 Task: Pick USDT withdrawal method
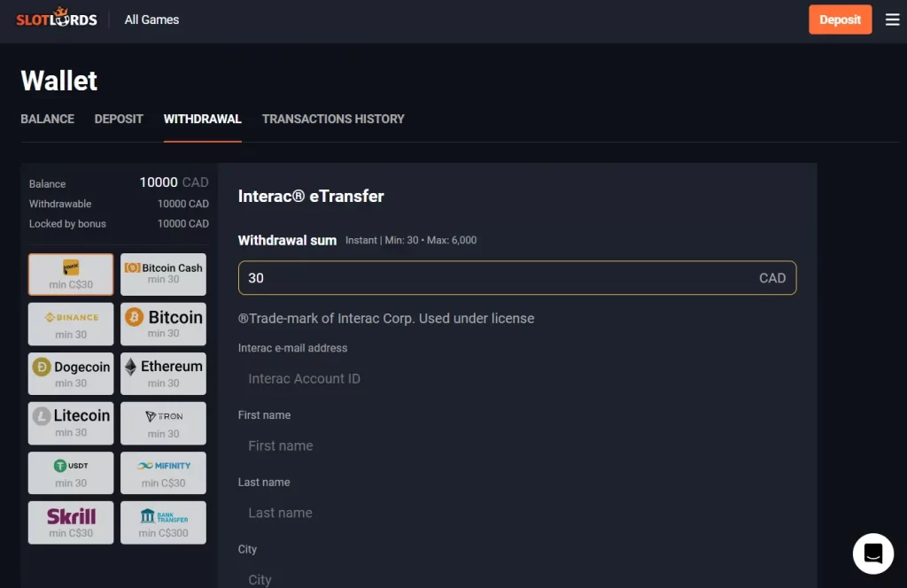coord(71,473)
